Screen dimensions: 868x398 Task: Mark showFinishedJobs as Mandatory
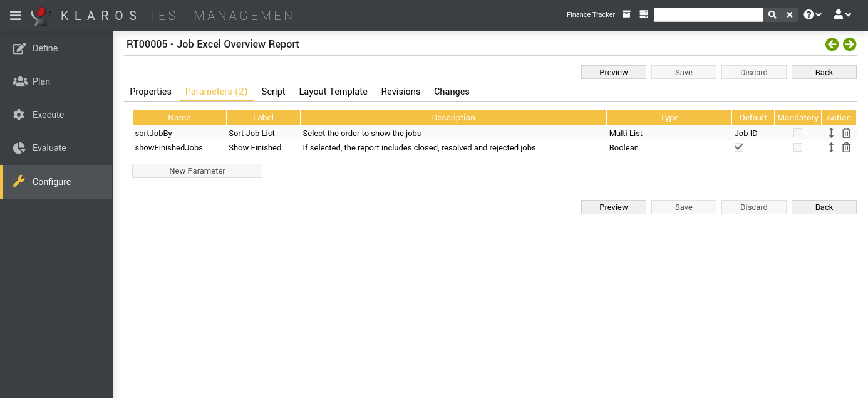[x=797, y=147]
